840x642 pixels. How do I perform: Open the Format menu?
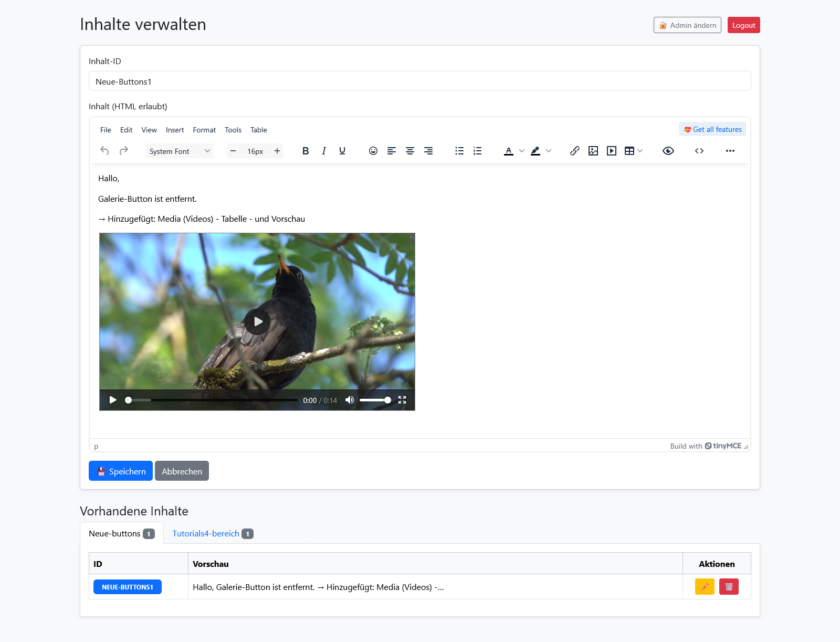[x=204, y=130]
